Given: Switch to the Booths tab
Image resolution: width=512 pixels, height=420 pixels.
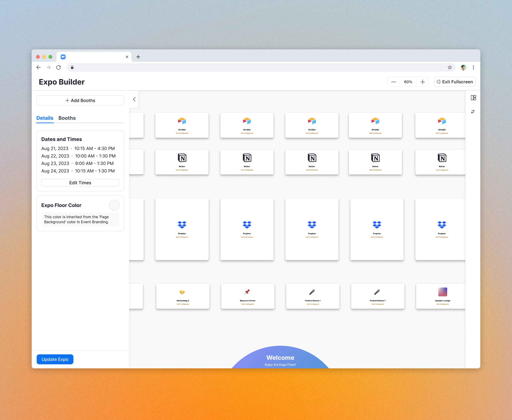Looking at the screenshot, I should [x=67, y=118].
